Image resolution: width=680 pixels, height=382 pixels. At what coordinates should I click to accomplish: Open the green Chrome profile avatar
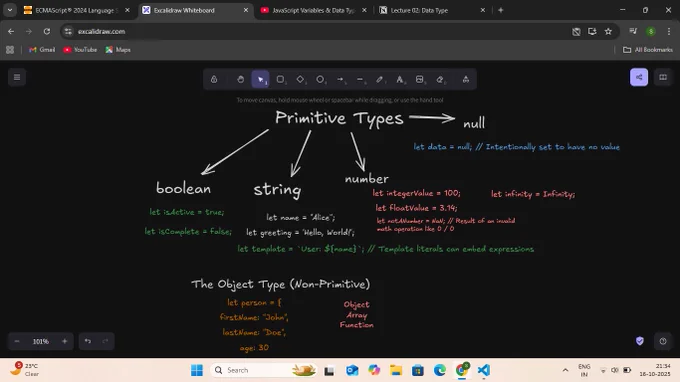651,31
